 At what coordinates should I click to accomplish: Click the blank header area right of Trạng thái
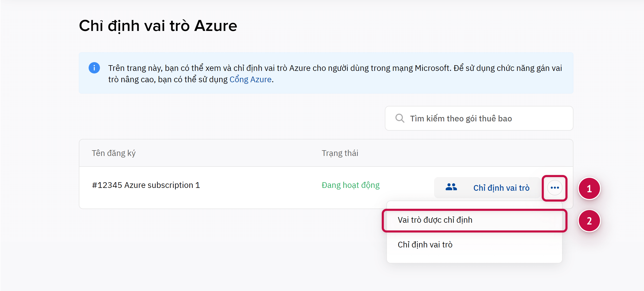(464, 153)
